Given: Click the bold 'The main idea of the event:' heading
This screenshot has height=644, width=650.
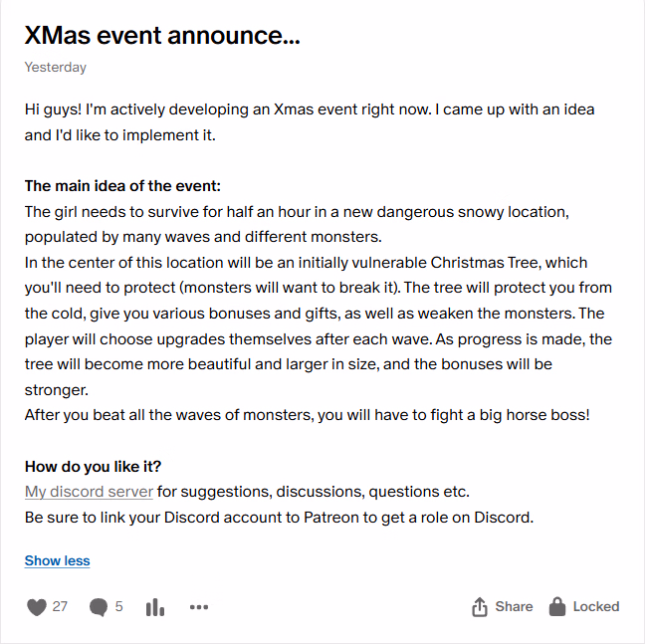Looking at the screenshot, I should click(122, 186).
